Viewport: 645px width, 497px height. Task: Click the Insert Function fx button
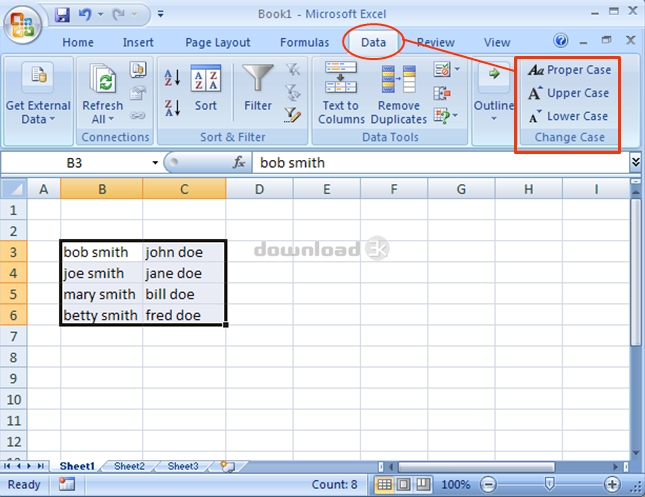(239, 163)
